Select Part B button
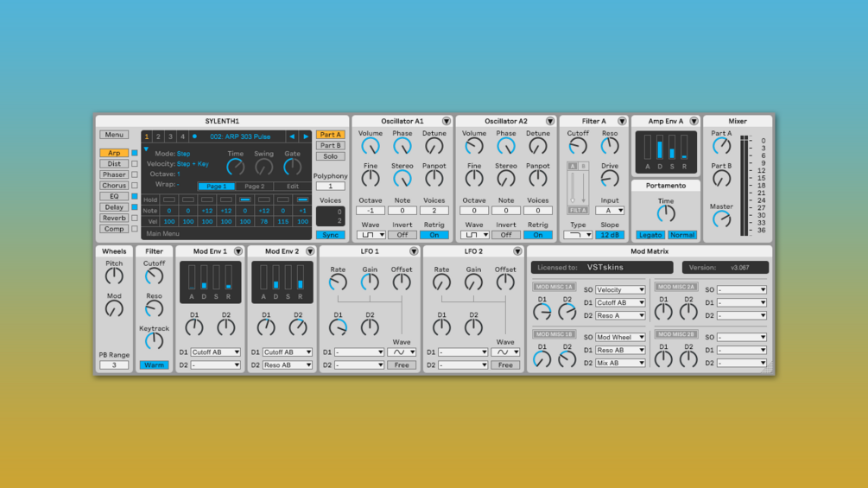The height and width of the screenshot is (488, 868). click(331, 145)
